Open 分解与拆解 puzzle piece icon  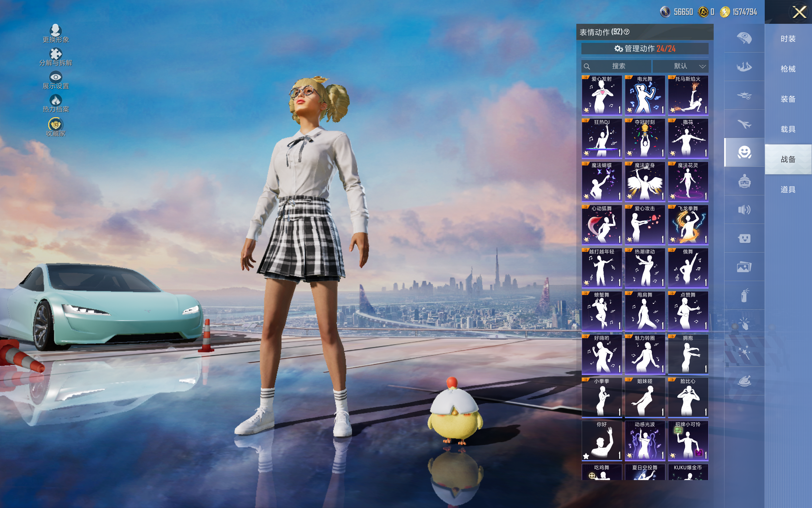[x=56, y=57]
